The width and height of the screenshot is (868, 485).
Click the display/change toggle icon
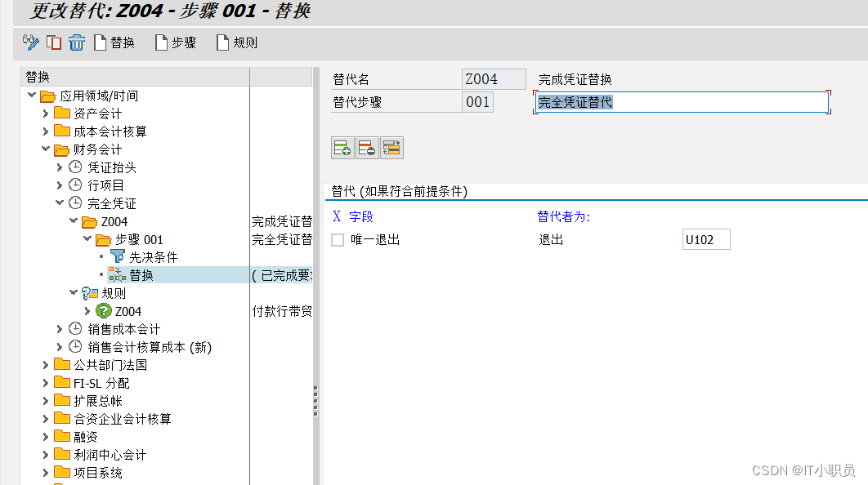tap(32, 42)
